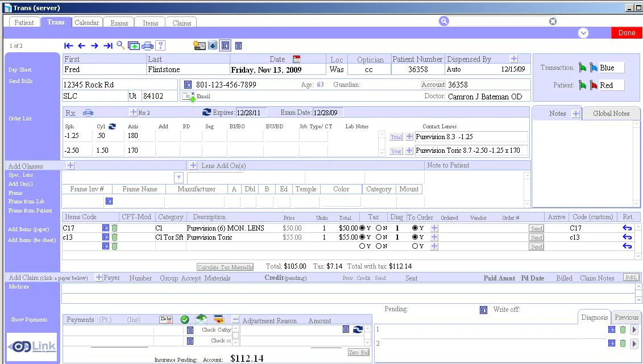Click the patient card icon in the toolbar
643x364 pixels.
pos(200,45)
